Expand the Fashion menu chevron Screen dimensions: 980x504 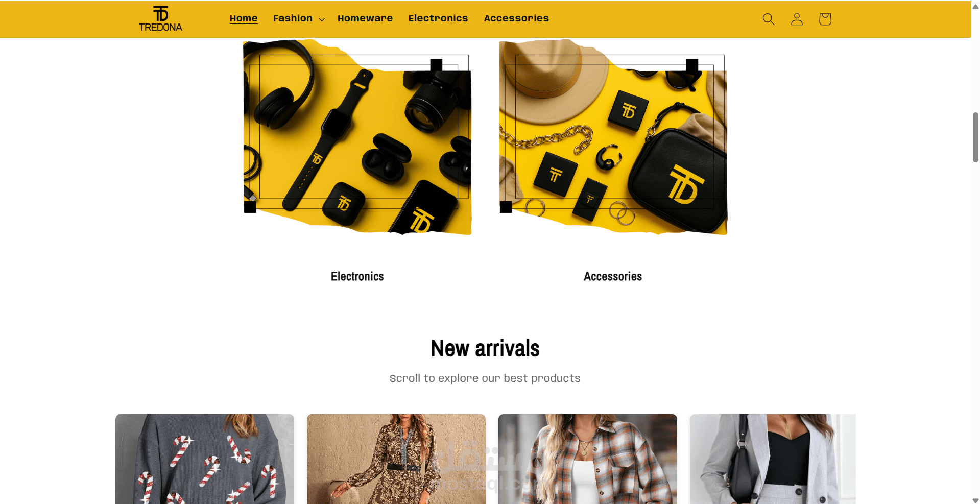coord(322,19)
